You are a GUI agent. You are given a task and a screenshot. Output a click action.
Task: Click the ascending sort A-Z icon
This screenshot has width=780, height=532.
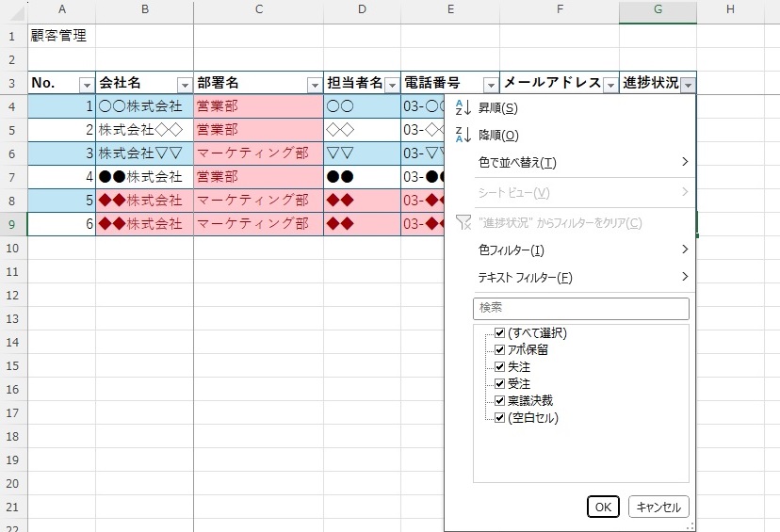(x=462, y=108)
